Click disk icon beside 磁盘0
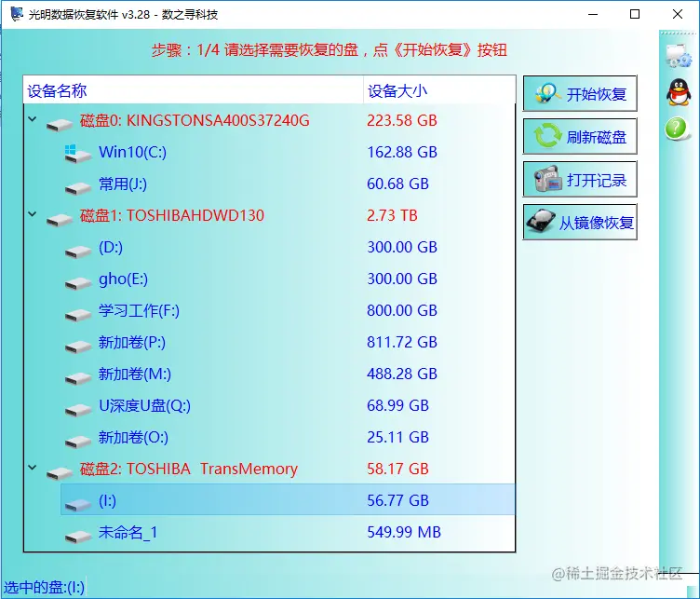This screenshot has height=599, width=700. point(60,124)
